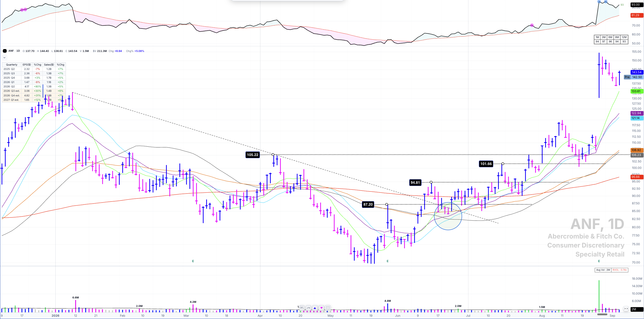Click the purple 122.94 moving average tag
Image resolution: width=644 pixels, height=319 pixels.
tap(637, 113)
